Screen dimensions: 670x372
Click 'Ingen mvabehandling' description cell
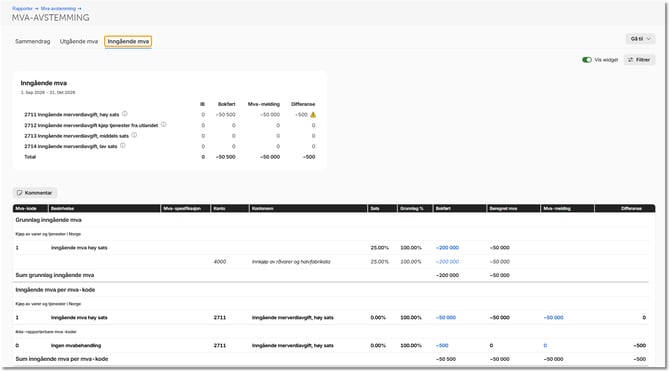pos(76,346)
